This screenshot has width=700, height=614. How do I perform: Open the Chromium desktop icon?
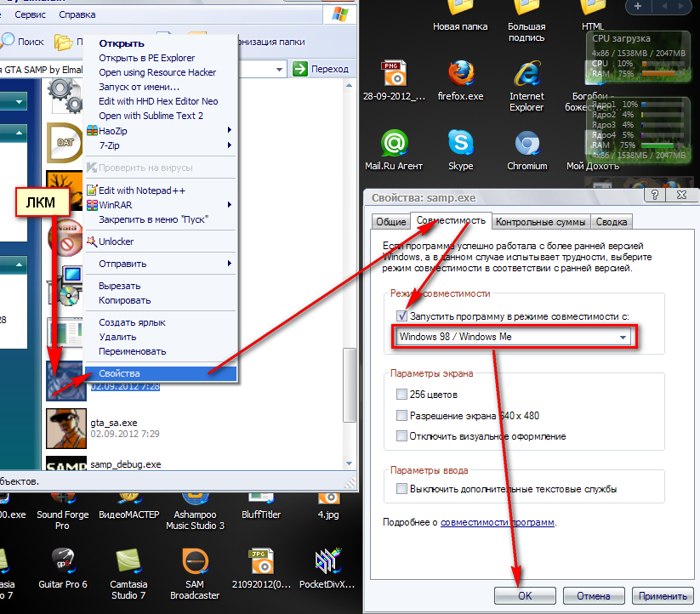527,144
